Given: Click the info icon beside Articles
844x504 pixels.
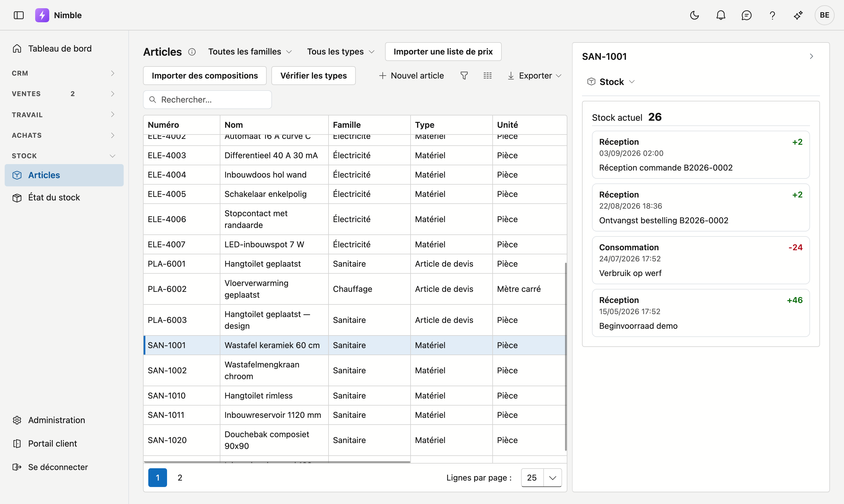Looking at the screenshot, I should [192, 52].
